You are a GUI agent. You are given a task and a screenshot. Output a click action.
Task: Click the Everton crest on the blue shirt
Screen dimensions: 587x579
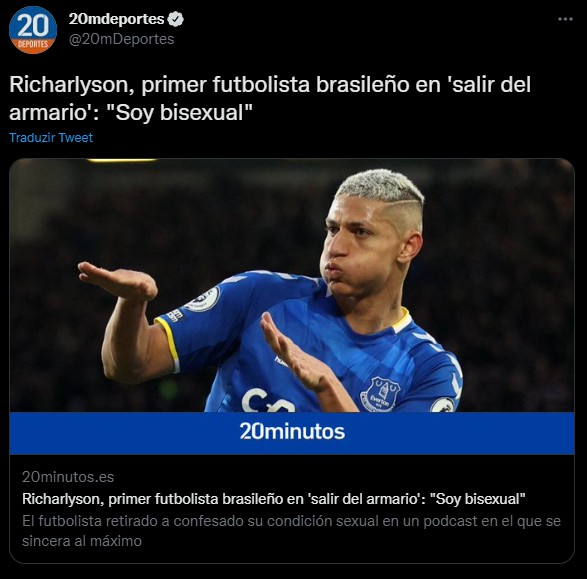(x=380, y=394)
